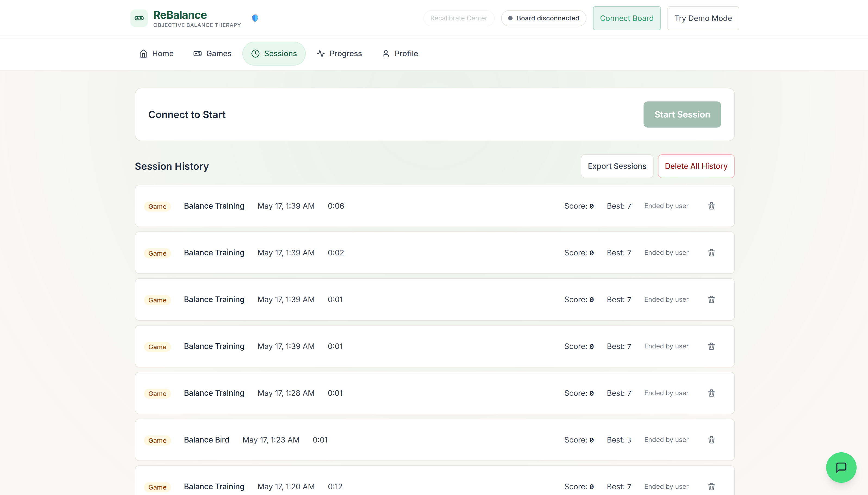Open the Profile tab
Image resolution: width=868 pixels, height=495 pixels.
(400, 53)
